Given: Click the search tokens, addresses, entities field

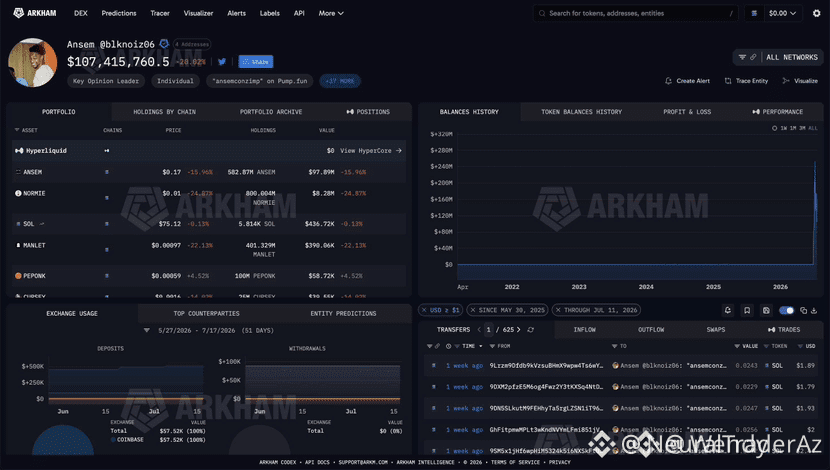Looking at the screenshot, I should (x=635, y=13).
